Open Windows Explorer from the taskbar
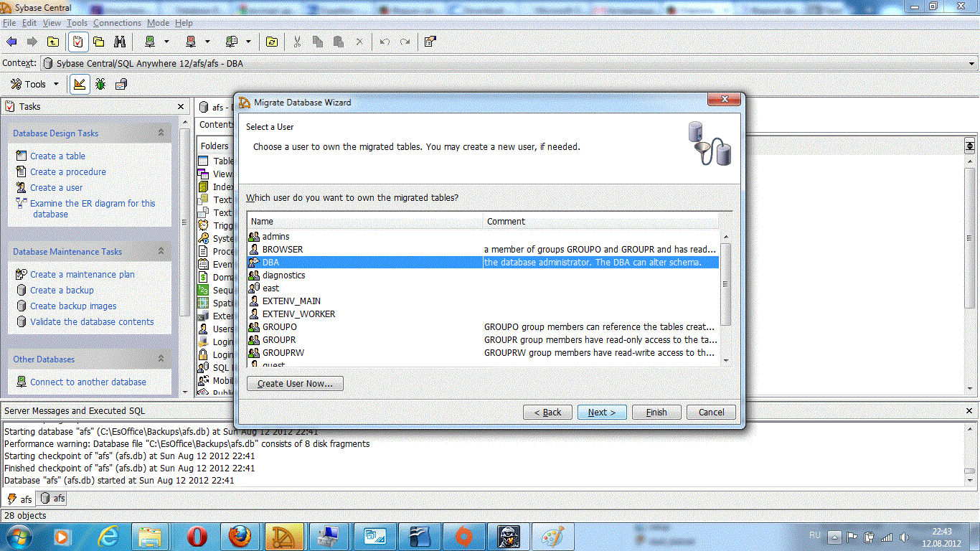The width and height of the screenshot is (980, 551). point(151,536)
